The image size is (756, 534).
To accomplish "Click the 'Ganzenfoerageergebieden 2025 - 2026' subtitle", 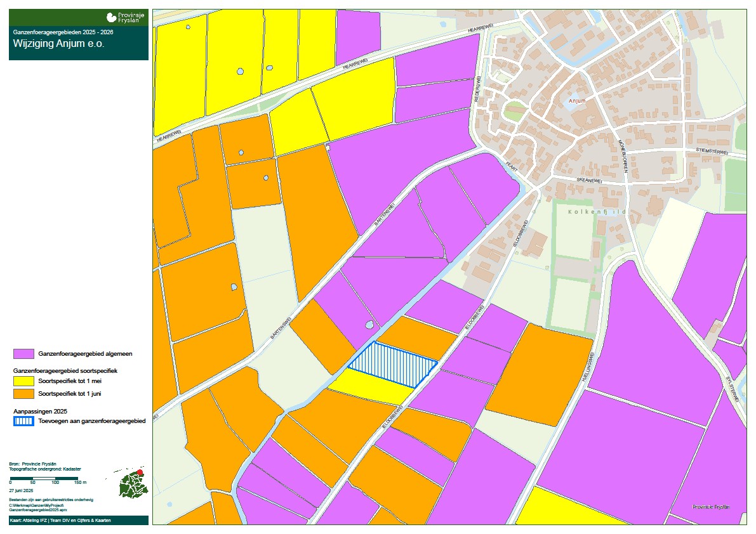I will [x=63, y=31].
